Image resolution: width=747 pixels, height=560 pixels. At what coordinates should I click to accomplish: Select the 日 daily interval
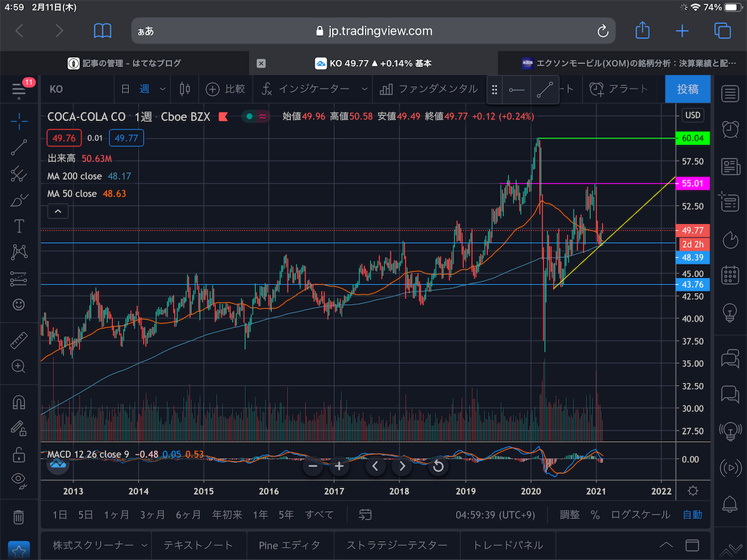(125, 89)
